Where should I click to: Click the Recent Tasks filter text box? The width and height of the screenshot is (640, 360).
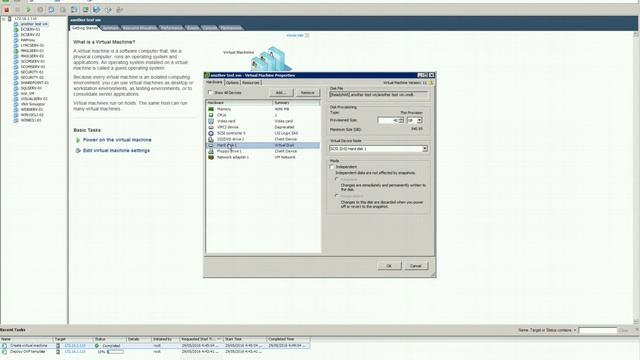[598, 330]
